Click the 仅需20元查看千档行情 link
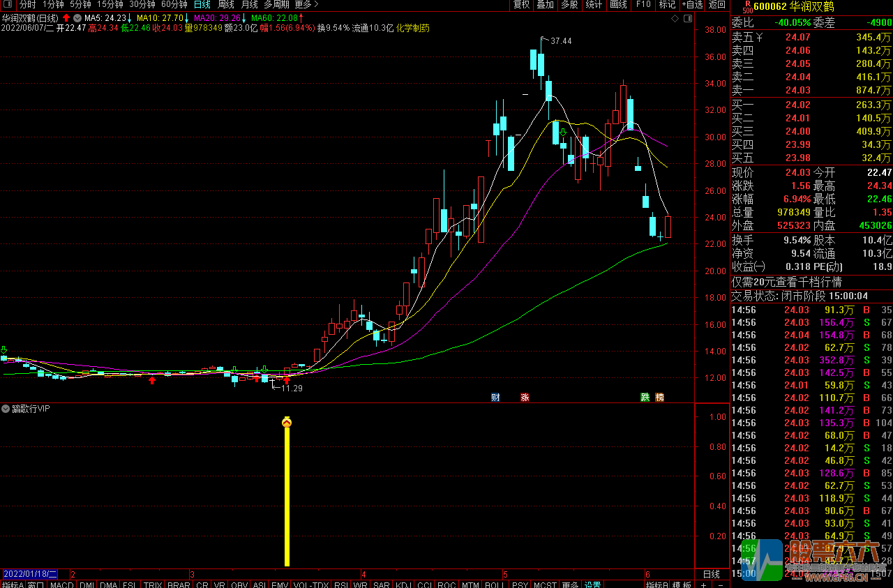Screen dimensions: 893x588 (x=786, y=282)
